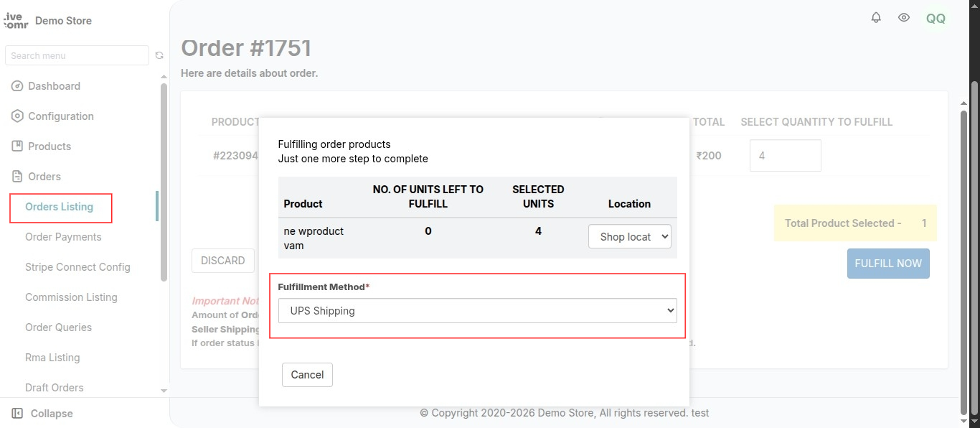980x428 pixels.
Task: Click the Livecomr logo in sidebar
Action: tap(16, 21)
